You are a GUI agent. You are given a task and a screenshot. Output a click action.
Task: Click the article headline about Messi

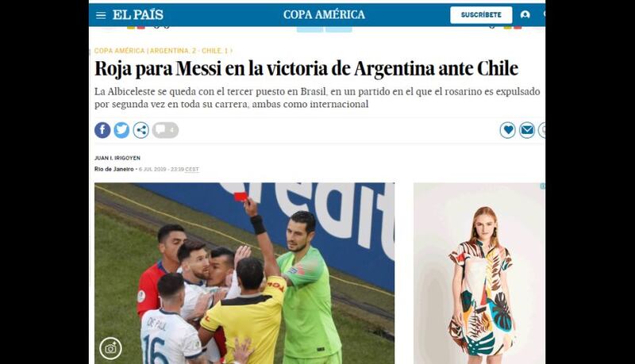306,69
